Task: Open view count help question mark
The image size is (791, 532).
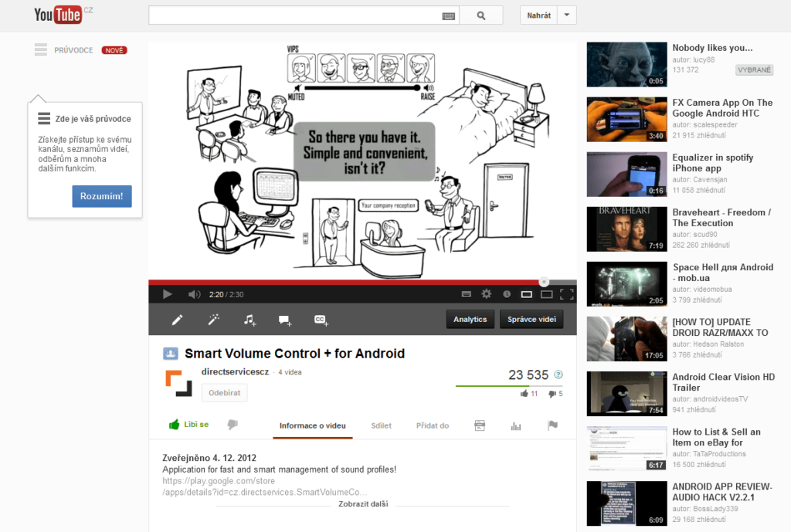Action: 558,374
